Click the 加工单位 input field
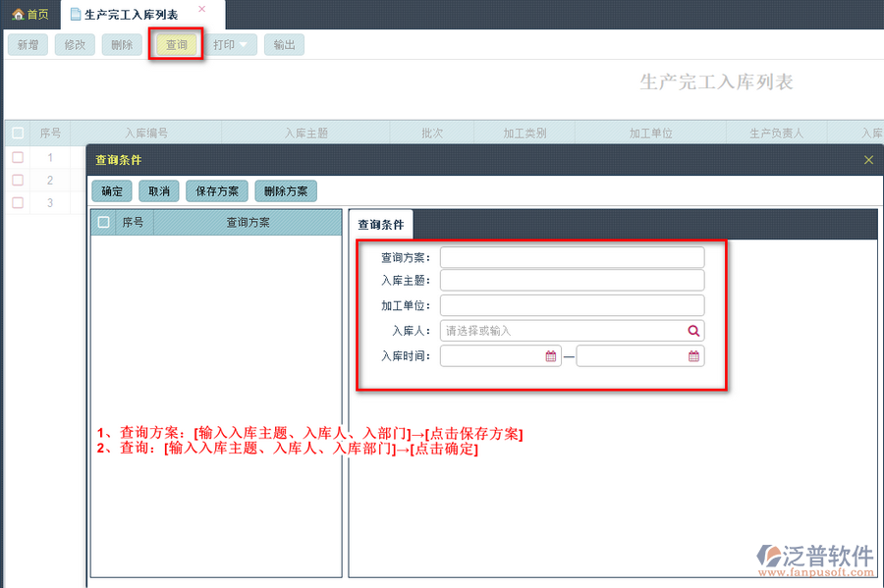884x588 pixels. tap(573, 305)
